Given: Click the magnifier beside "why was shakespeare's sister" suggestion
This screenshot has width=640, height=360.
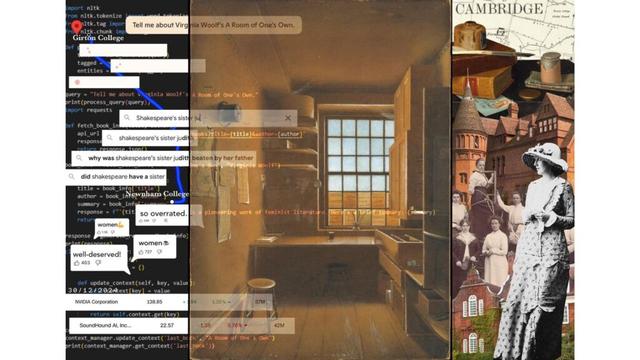Looking at the screenshot, I should pyautogui.click(x=79, y=158).
